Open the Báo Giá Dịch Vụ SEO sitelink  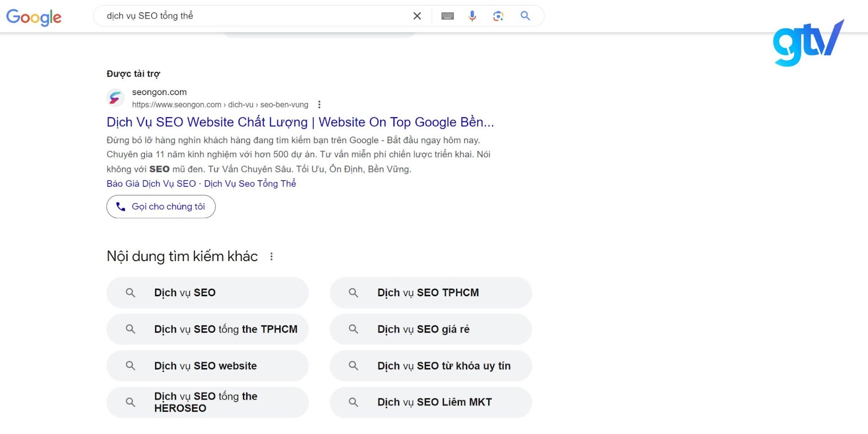151,184
